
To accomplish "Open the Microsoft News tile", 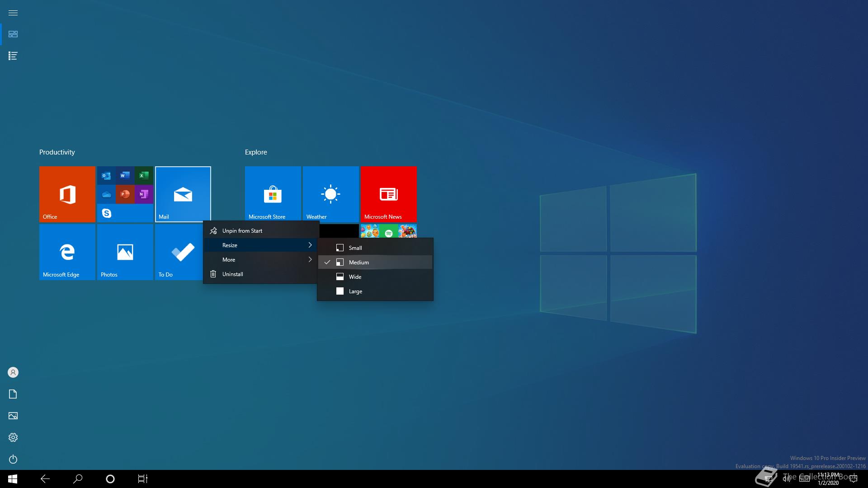I will click(389, 194).
